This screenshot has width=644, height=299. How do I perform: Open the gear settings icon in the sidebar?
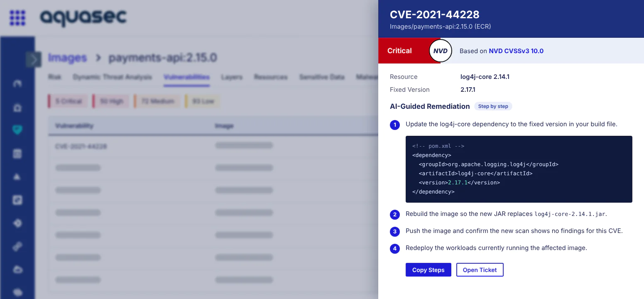point(17,223)
